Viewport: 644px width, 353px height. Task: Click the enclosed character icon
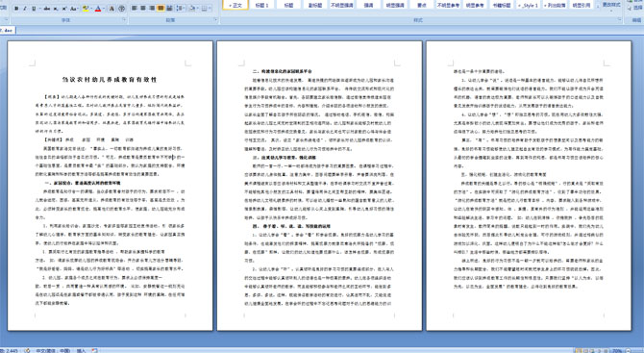coord(122,9)
